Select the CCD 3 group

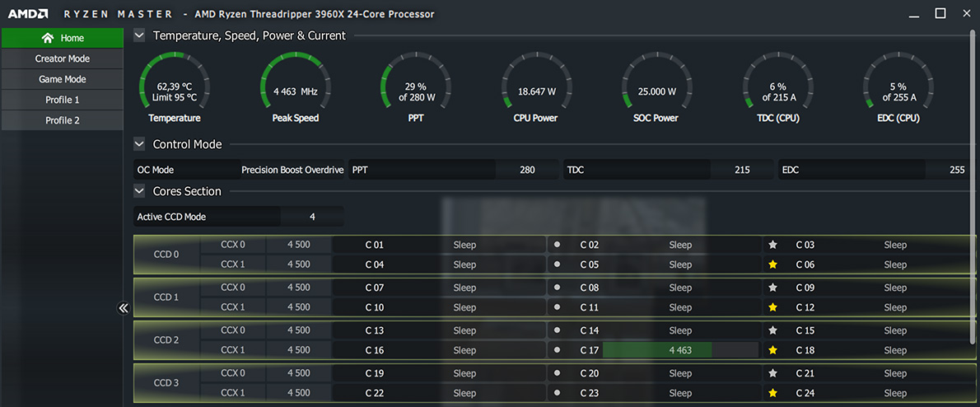(x=167, y=382)
